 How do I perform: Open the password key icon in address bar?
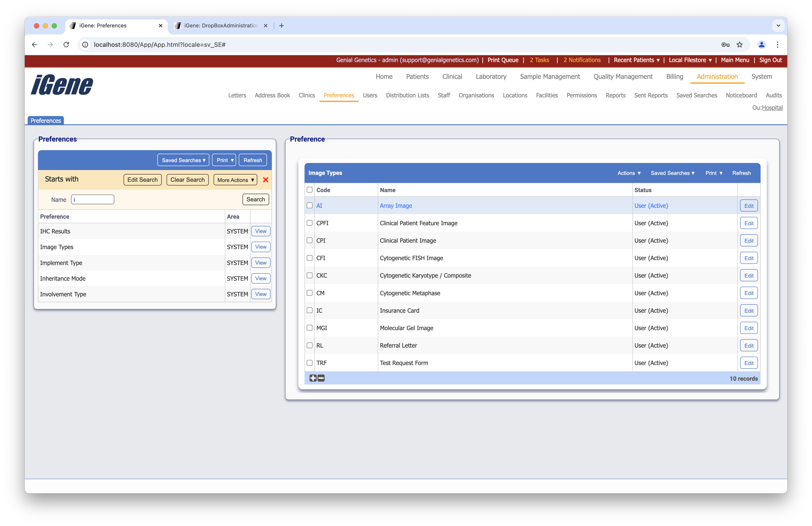click(x=725, y=45)
